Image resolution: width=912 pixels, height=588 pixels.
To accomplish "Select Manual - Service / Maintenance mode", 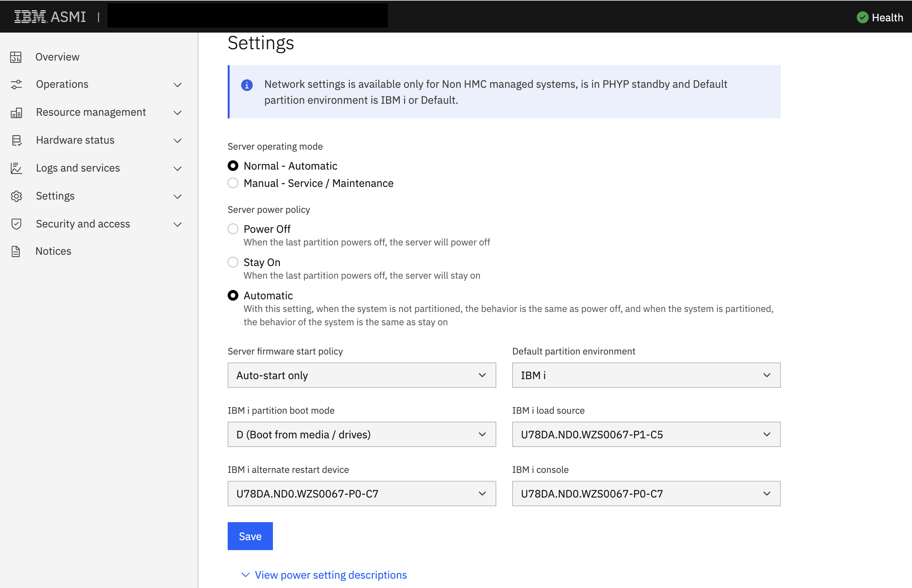I will pyautogui.click(x=233, y=183).
